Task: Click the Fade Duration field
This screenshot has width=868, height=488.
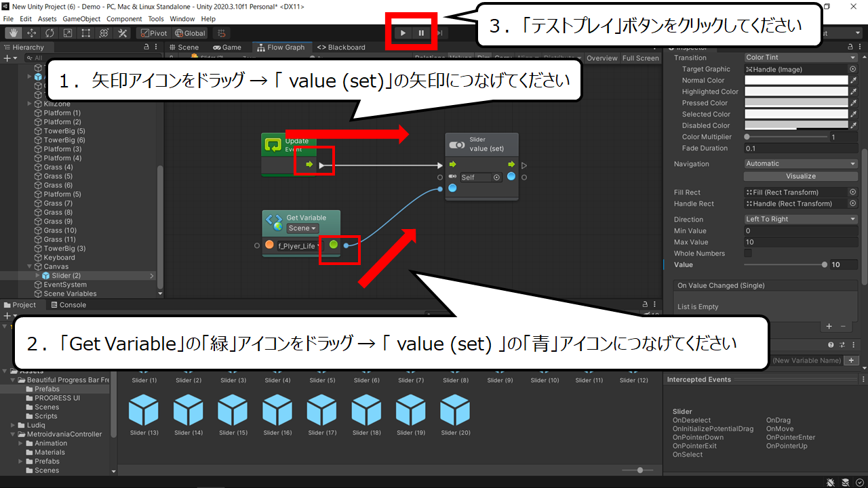Action: click(801, 148)
